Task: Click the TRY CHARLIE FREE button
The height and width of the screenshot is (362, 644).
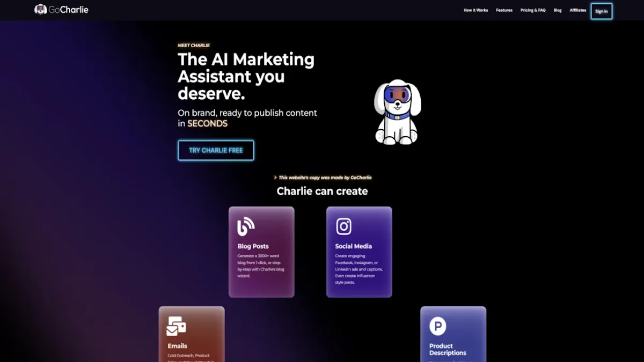Action: point(216,150)
